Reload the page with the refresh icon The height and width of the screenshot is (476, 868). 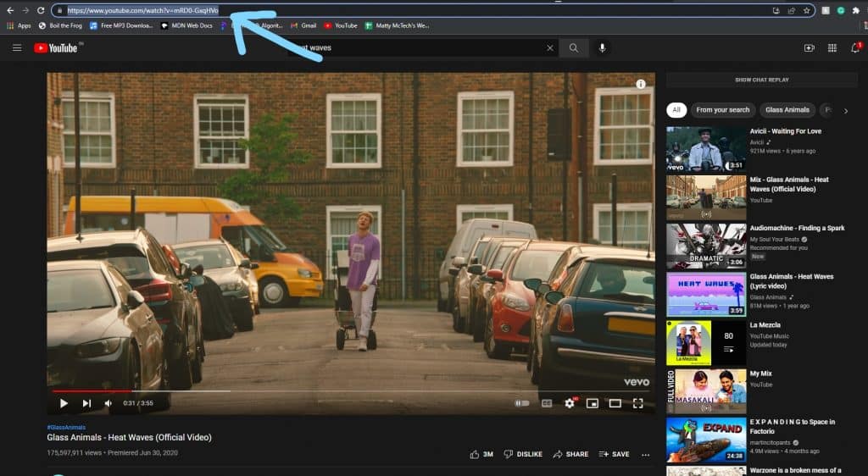(41, 10)
